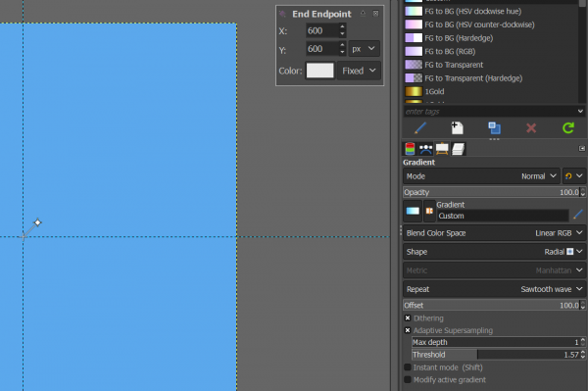Enable Instant mode checkbox
Screen dimensions: 588x391
(408, 367)
